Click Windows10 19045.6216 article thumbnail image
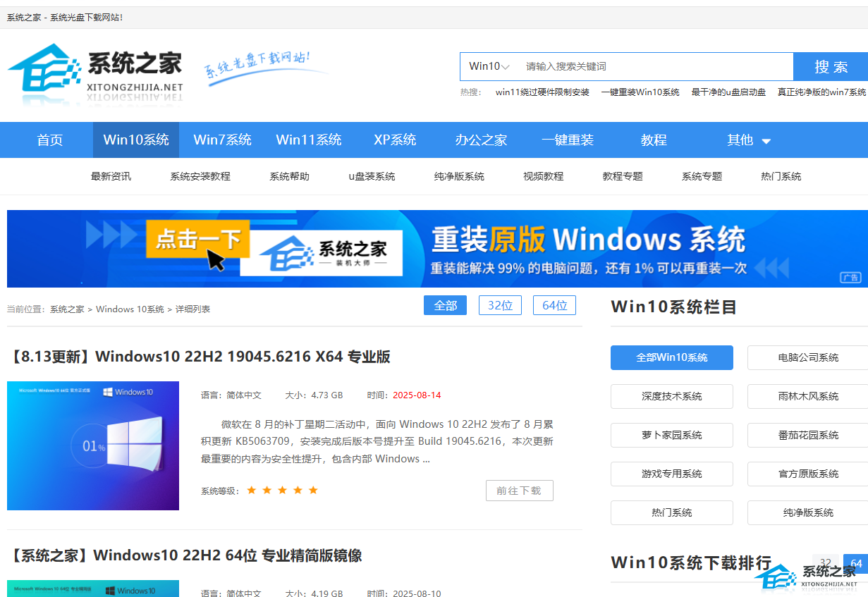Screen dimensions: 868x597 tap(93, 445)
